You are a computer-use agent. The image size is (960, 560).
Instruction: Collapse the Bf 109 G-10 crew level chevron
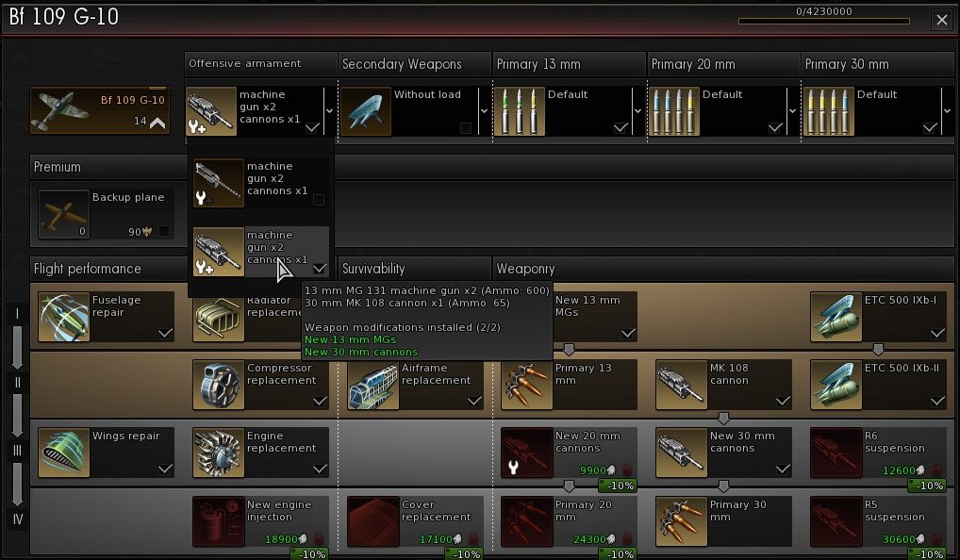tap(157, 123)
